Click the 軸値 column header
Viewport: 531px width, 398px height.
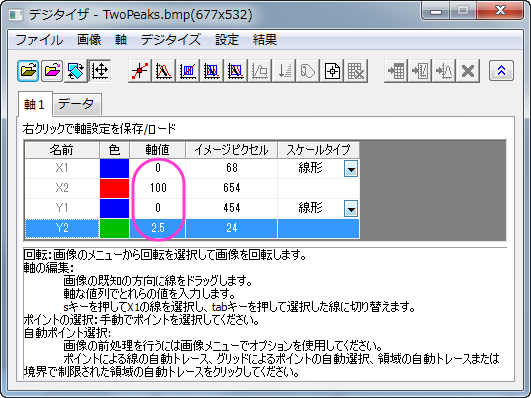[x=158, y=150]
